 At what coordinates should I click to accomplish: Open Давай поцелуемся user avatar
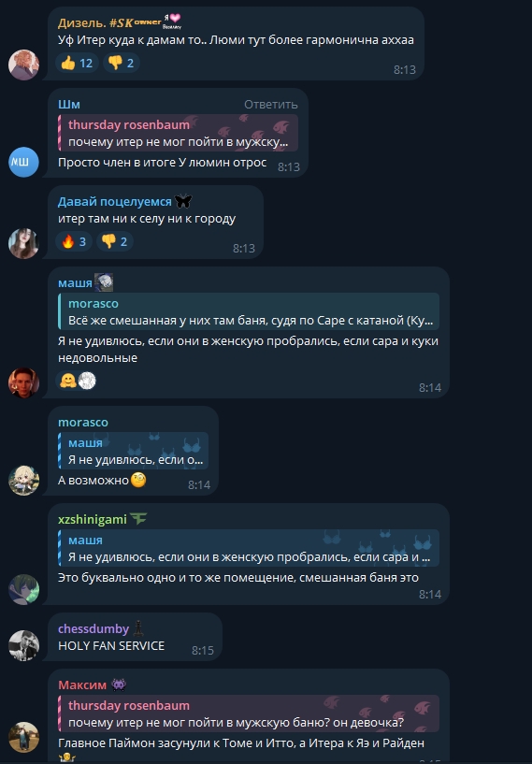pyautogui.click(x=24, y=243)
